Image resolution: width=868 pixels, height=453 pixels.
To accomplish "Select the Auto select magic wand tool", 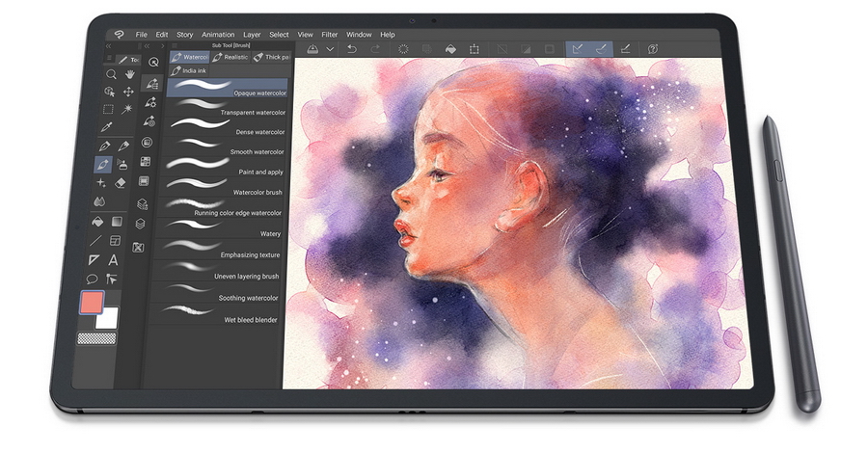I will [127, 109].
